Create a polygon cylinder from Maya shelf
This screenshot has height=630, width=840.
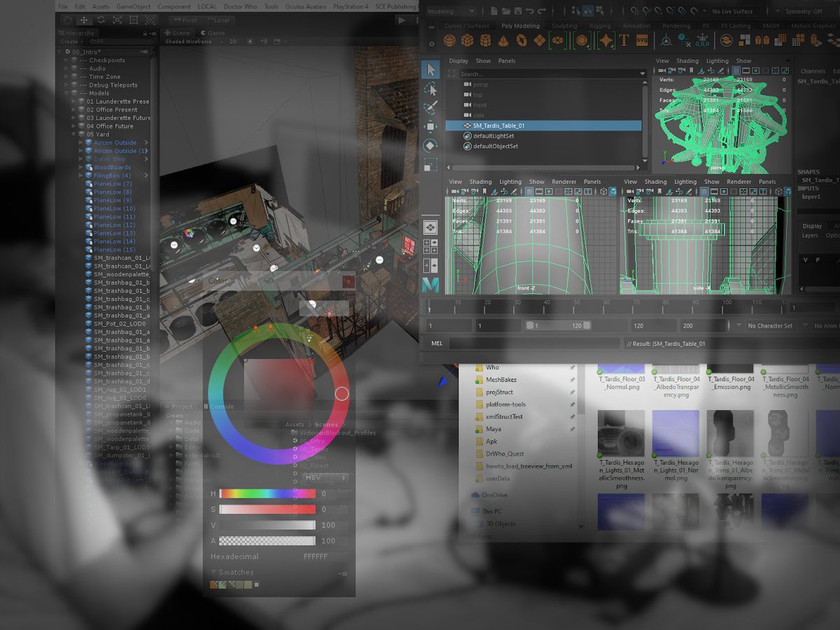pyautogui.click(x=485, y=40)
